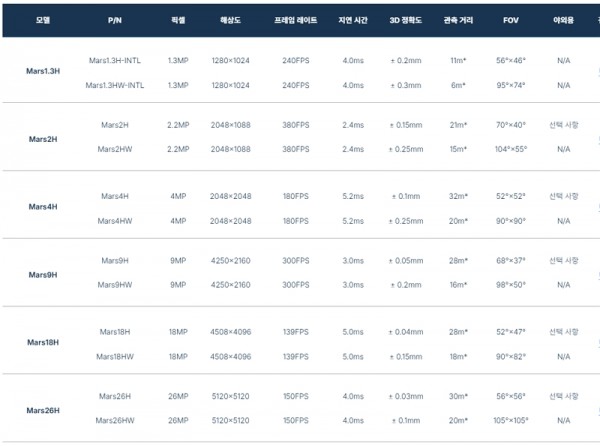The height and width of the screenshot is (446, 600).
Task: Click 5.2ms in the Mars4HW row
Action: [x=353, y=221]
